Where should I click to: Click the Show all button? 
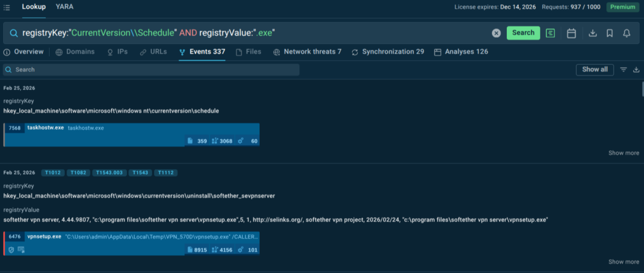pos(594,70)
